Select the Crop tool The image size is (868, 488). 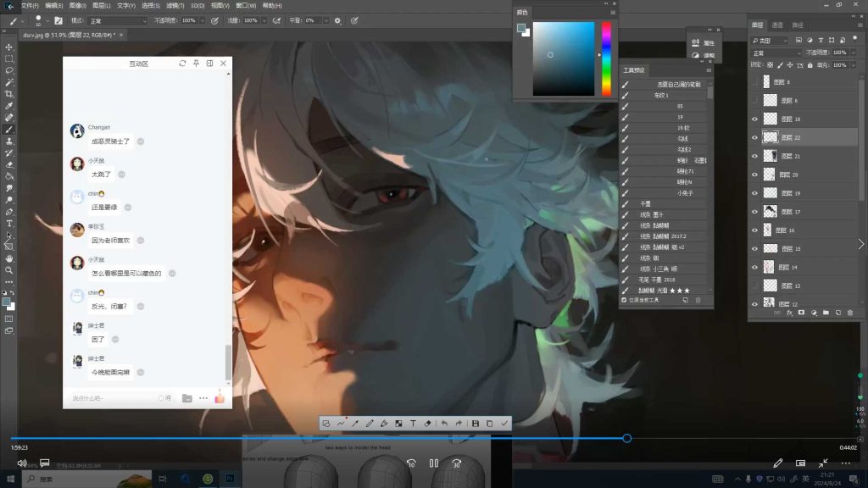point(9,94)
